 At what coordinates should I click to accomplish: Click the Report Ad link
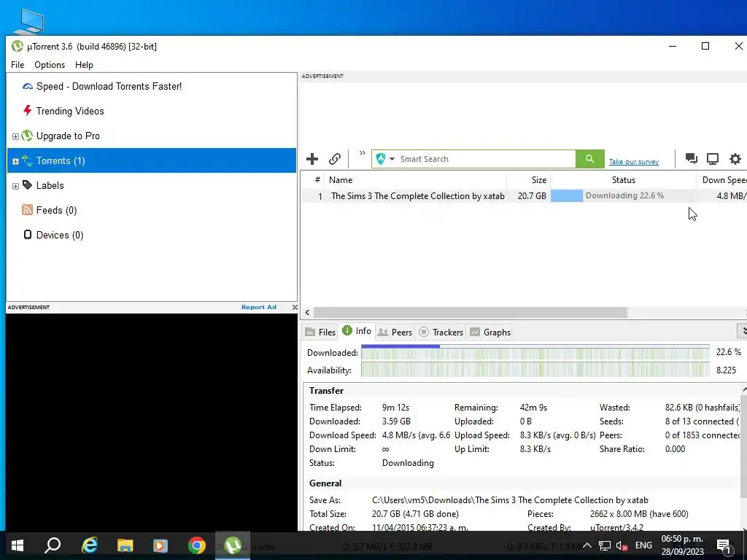(259, 307)
